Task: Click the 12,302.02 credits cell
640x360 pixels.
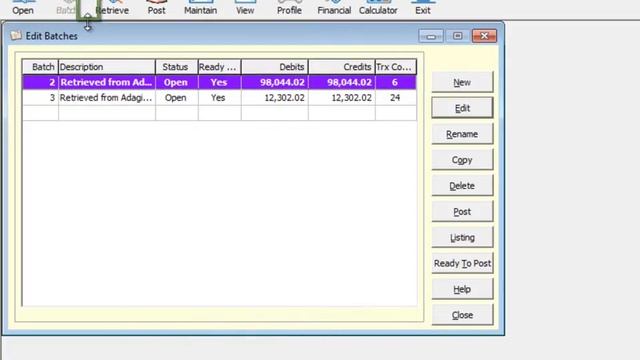Action: 342,98
